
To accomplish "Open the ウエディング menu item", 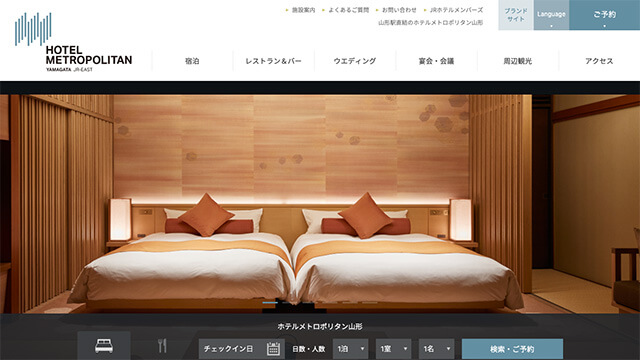I will pyautogui.click(x=355, y=61).
